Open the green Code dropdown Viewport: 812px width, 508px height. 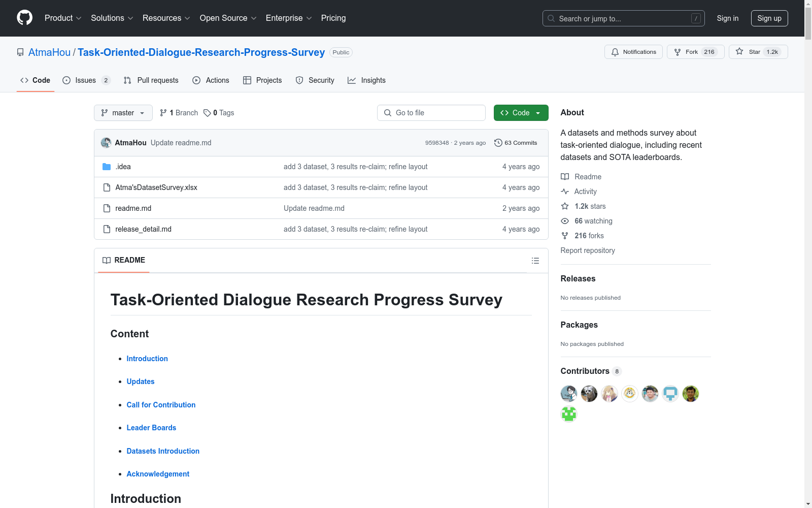point(521,113)
